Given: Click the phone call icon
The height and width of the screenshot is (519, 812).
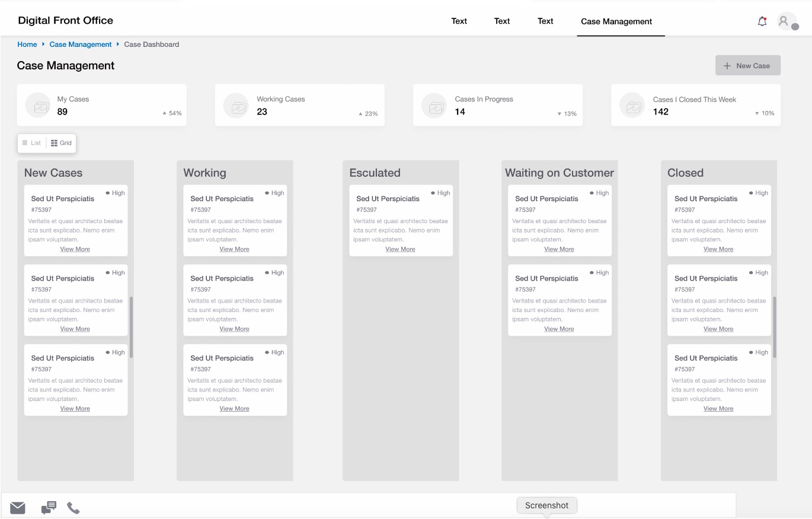Looking at the screenshot, I should pyautogui.click(x=73, y=507).
